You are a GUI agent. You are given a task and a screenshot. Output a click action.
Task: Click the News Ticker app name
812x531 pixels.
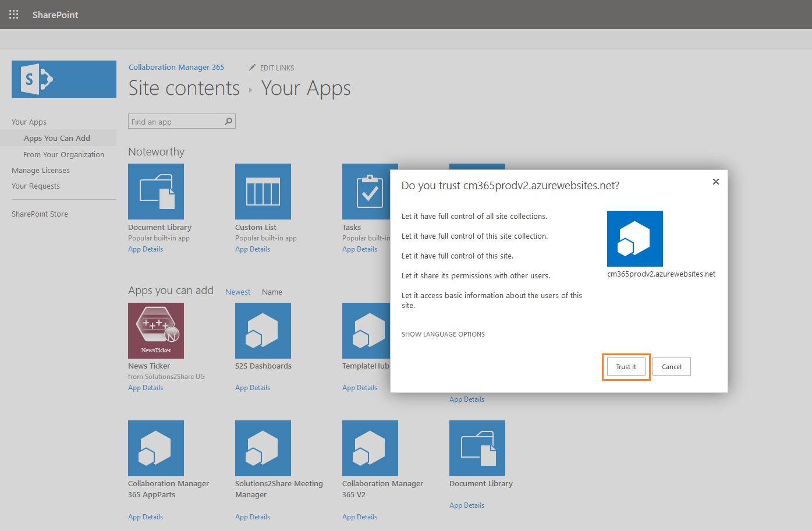(149, 366)
